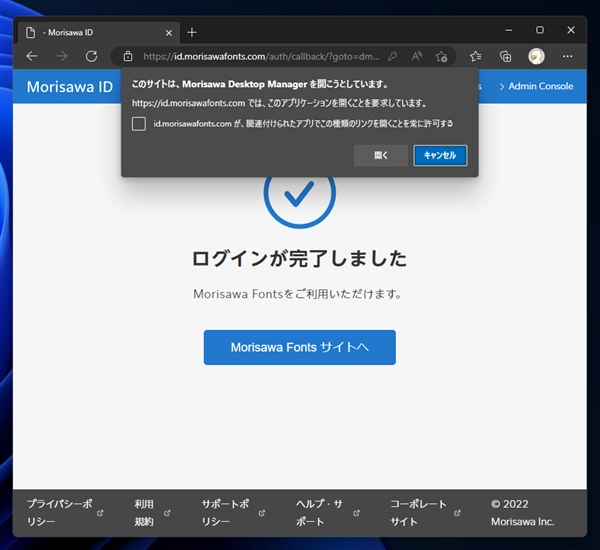The image size is (600, 550).
Task: Click the browser forward arrow
Action: (x=61, y=57)
